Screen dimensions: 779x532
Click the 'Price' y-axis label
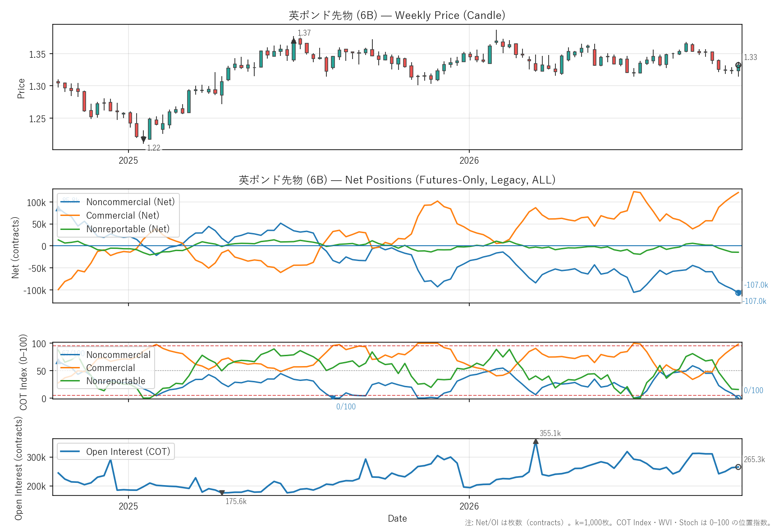coord(21,88)
